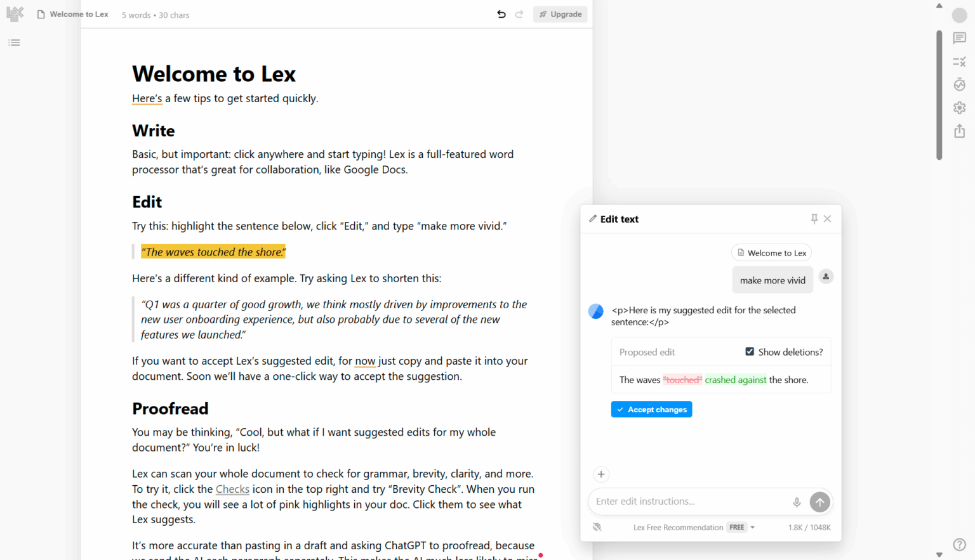Click the Lex logo

click(14, 14)
